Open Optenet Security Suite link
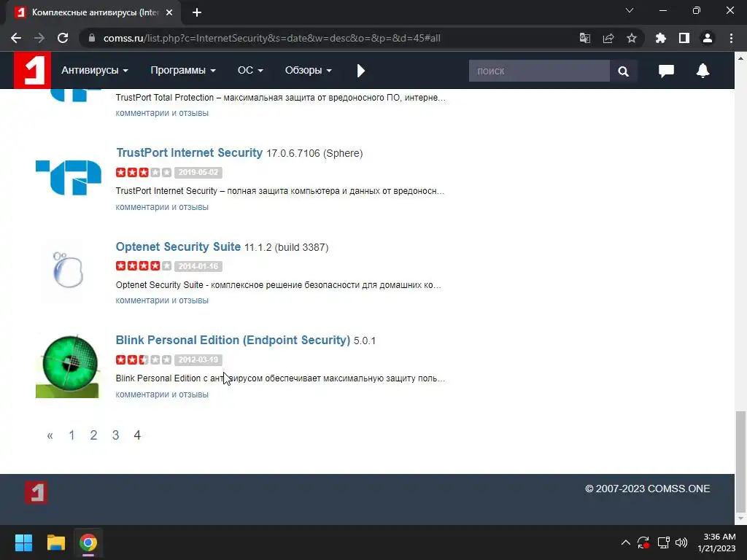 (x=178, y=246)
